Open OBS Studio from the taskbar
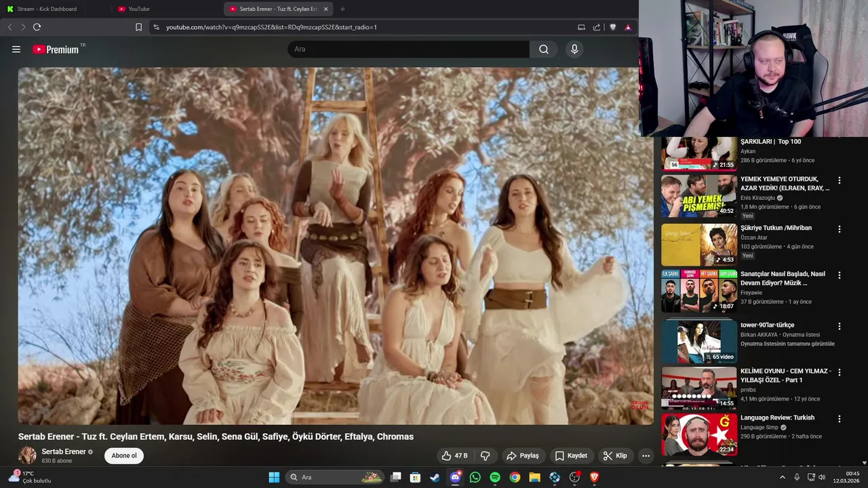The image size is (868, 488). (574, 477)
